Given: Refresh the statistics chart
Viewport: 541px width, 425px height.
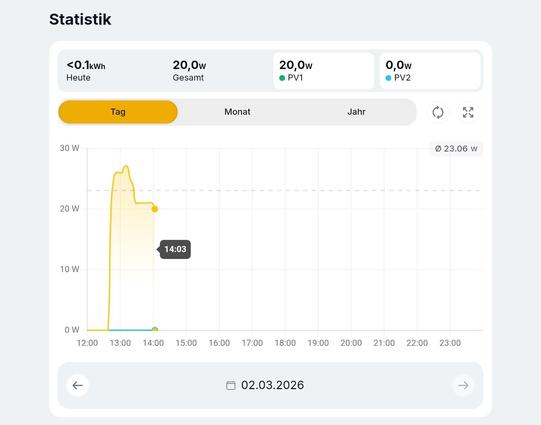Looking at the screenshot, I should tap(438, 112).
